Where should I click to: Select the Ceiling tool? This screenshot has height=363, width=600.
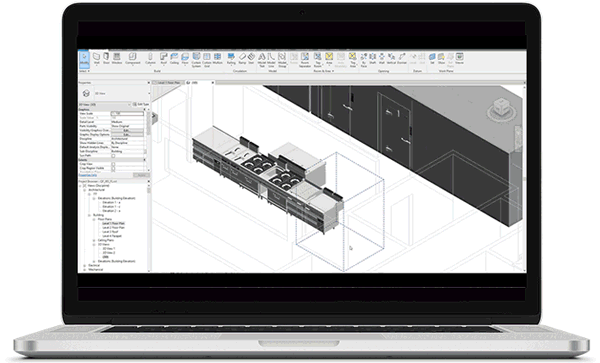174,58
